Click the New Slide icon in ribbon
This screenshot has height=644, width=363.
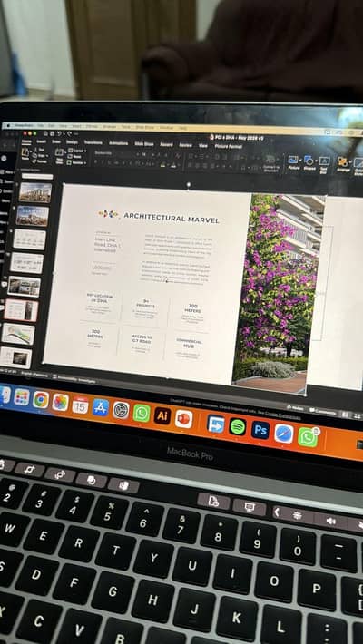pyautogui.click(x=59, y=156)
